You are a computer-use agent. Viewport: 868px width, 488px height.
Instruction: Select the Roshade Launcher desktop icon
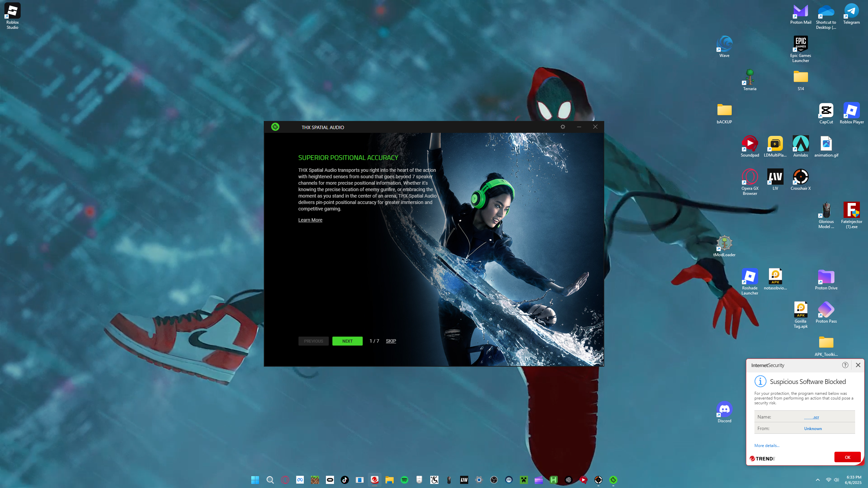[750, 282]
